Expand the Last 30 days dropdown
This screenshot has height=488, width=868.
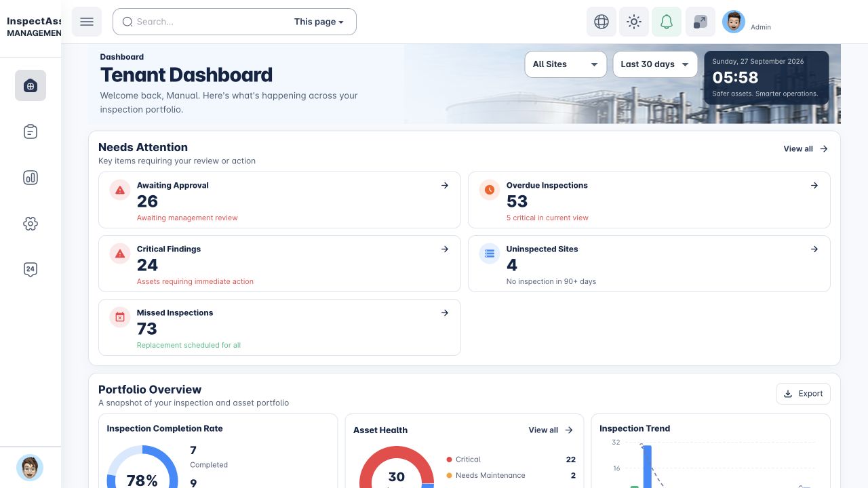pyautogui.click(x=655, y=64)
